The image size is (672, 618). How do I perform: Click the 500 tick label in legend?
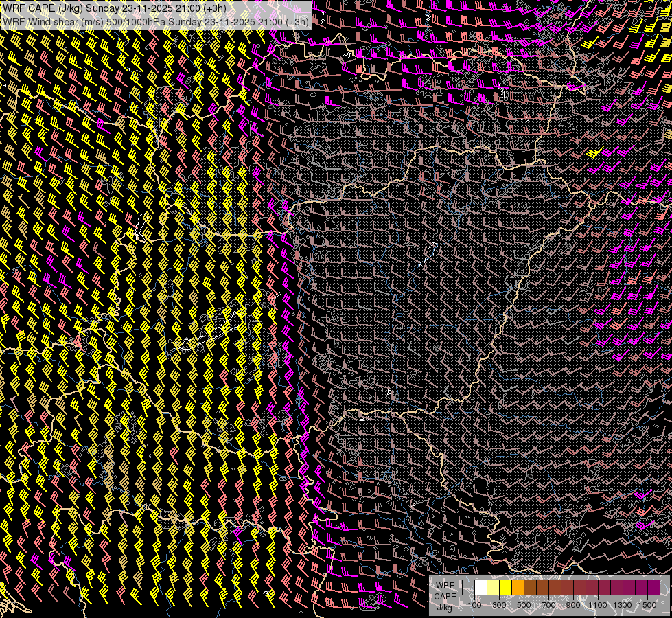(524, 605)
